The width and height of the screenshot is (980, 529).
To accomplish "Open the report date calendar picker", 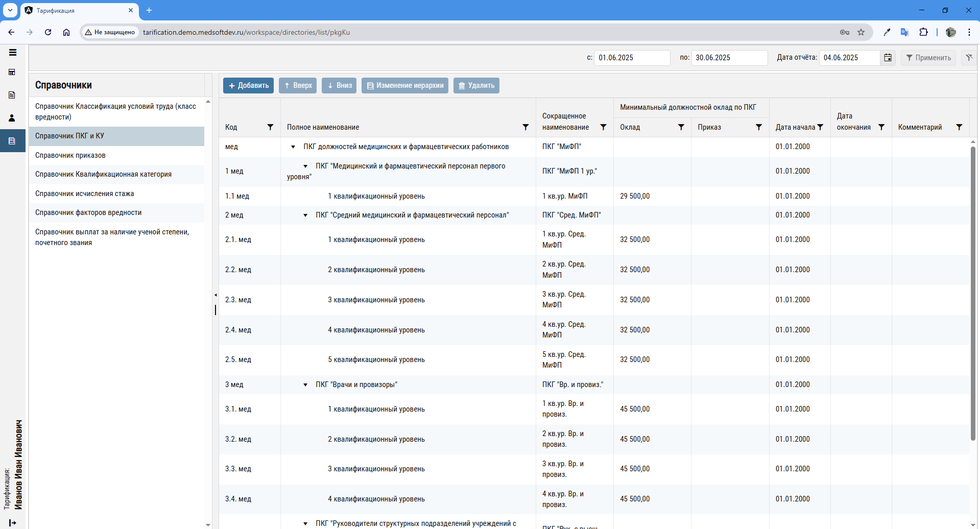I will tap(888, 58).
